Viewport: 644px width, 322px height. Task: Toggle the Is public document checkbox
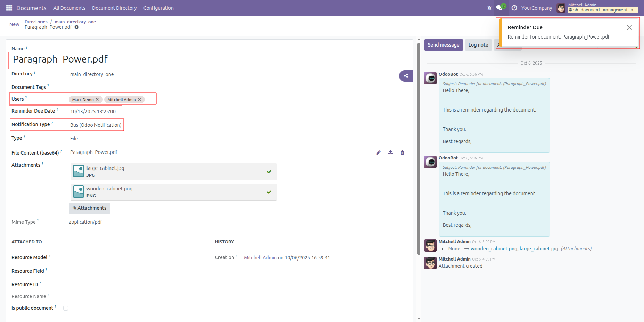[66, 308]
